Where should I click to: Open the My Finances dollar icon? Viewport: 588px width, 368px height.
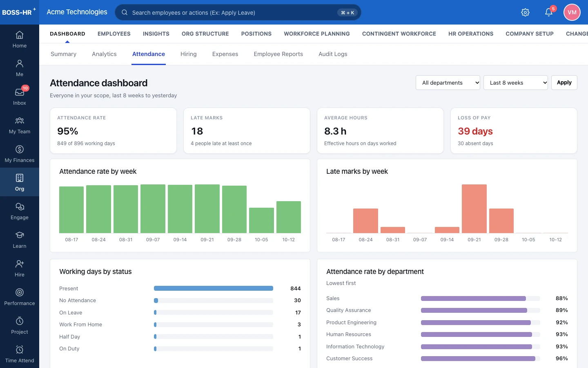pos(20,150)
